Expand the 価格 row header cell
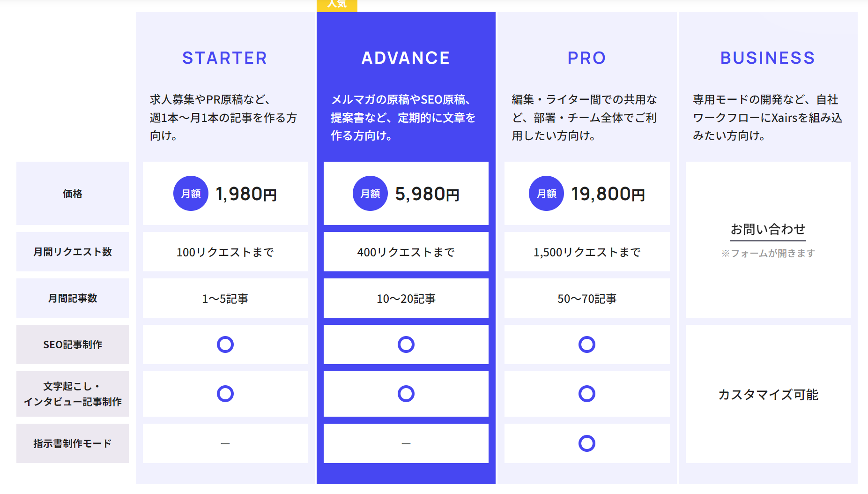Image resolution: width=868 pixels, height=494 pixels. point(72,194)
